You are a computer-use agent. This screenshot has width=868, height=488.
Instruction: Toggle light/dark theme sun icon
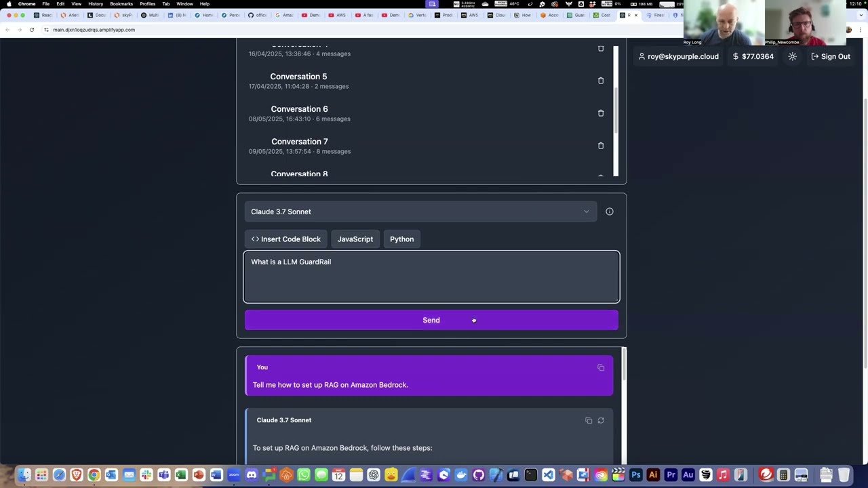tap(792, 56)
